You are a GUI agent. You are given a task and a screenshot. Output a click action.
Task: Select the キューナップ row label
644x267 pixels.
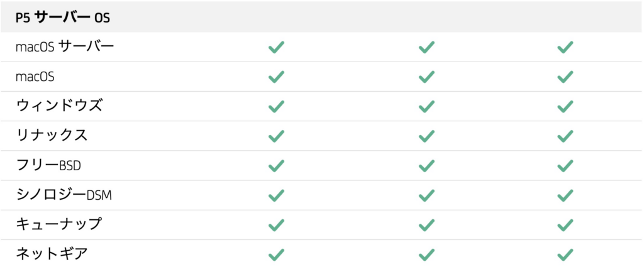(x=58, y=224)
